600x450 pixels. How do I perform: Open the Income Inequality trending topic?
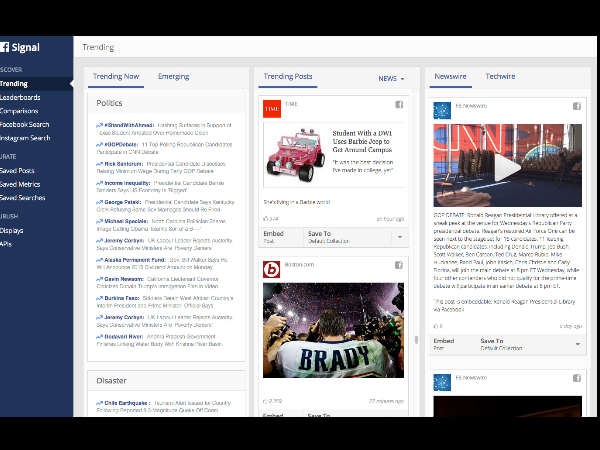click(127, 183)
